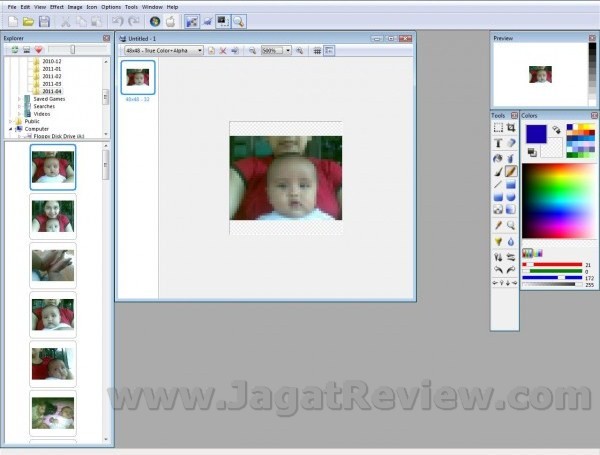Select the rectangular selection tool
Viewport: 600px width, 455px height.
(x=498, y=128)
